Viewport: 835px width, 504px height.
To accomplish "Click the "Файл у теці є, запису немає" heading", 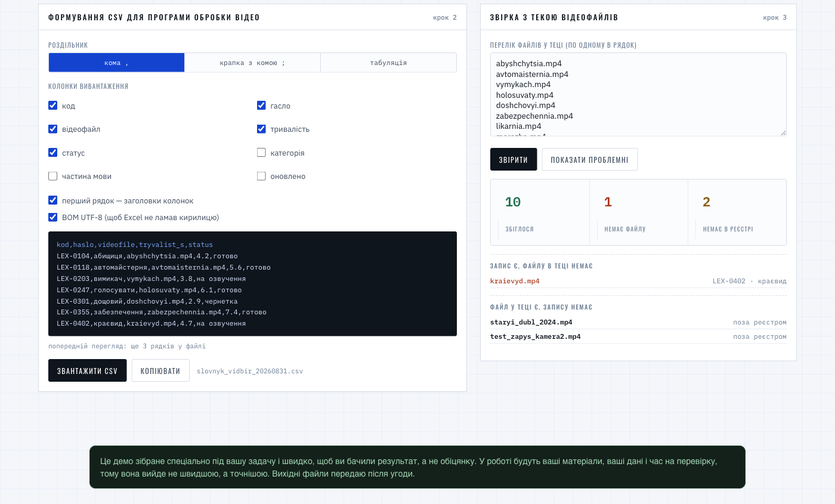I will click(542, 307).
